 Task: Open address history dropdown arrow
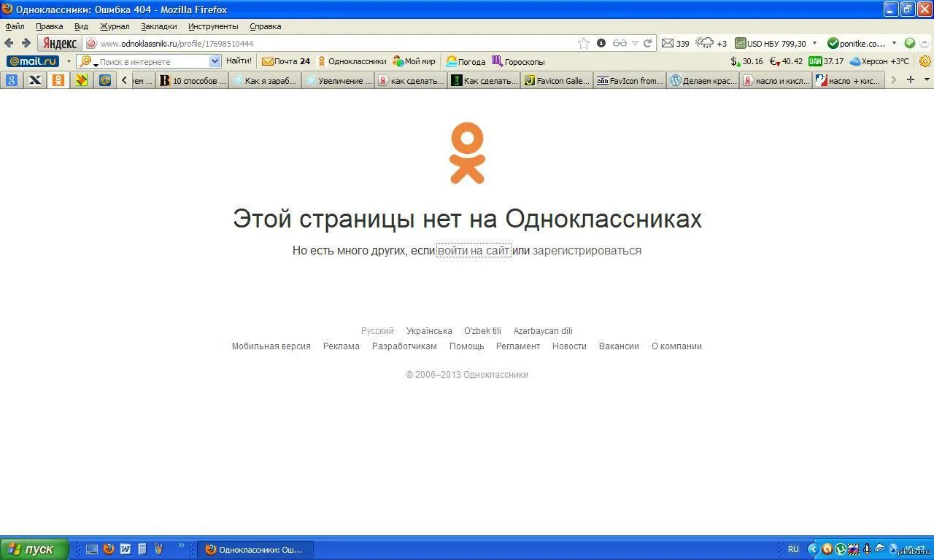[635, 44]
